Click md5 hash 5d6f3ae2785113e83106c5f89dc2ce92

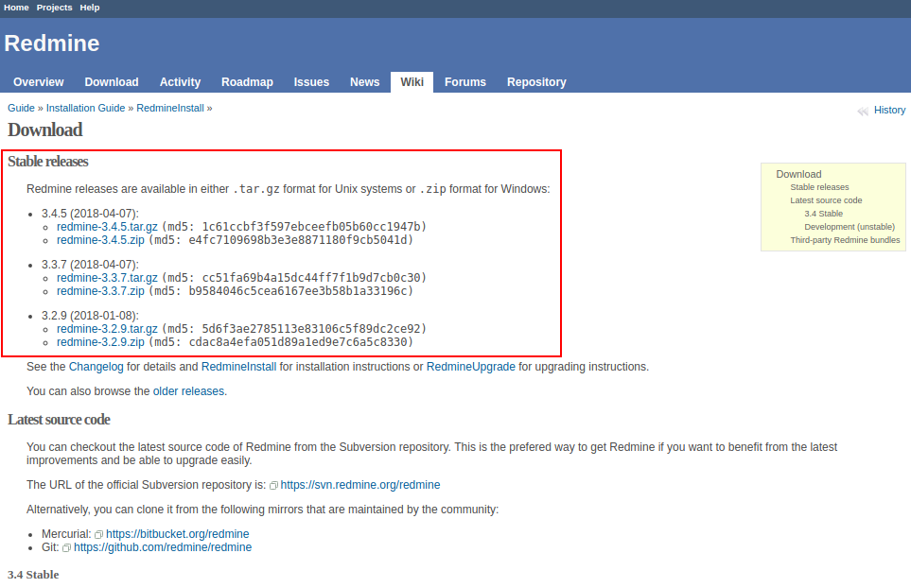point(311,329)
